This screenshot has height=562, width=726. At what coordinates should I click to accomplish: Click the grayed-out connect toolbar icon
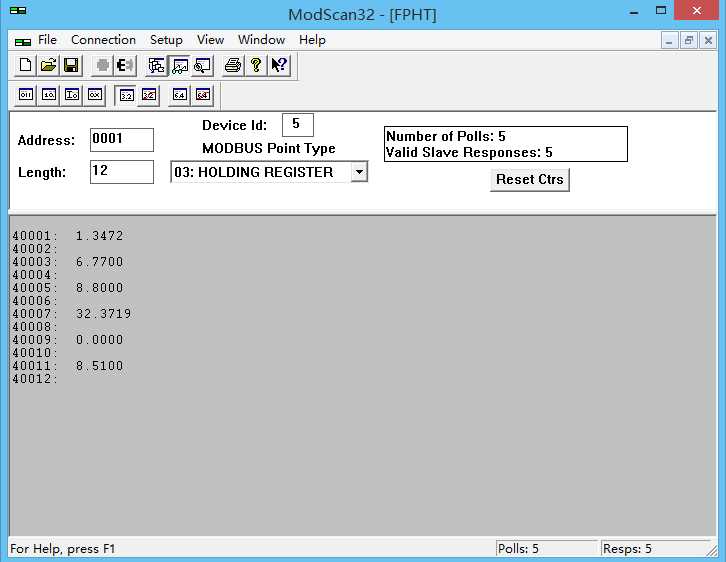coord(102,65)
